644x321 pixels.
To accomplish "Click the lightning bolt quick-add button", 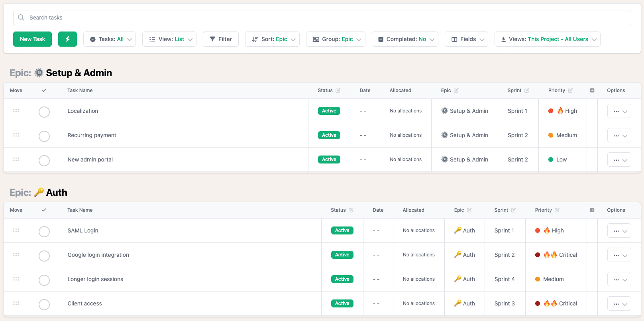I will tap(67, 39).
